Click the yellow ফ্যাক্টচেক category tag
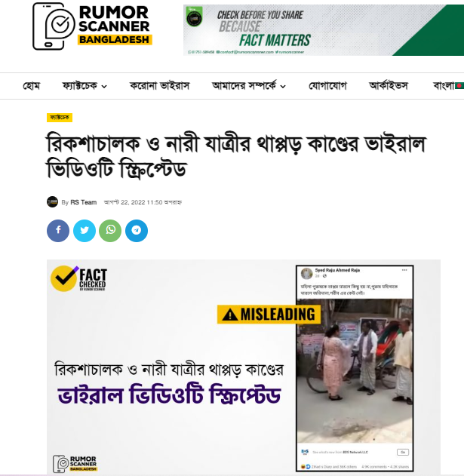Image resolution: width=464 pixels, height=476 pixels. [60, 118]
